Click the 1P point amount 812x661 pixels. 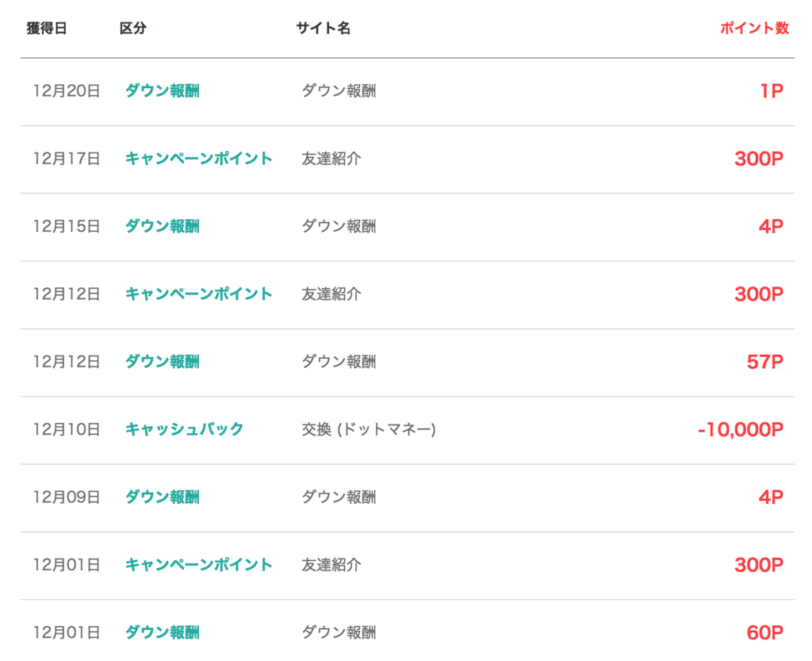tap(772, 91)
